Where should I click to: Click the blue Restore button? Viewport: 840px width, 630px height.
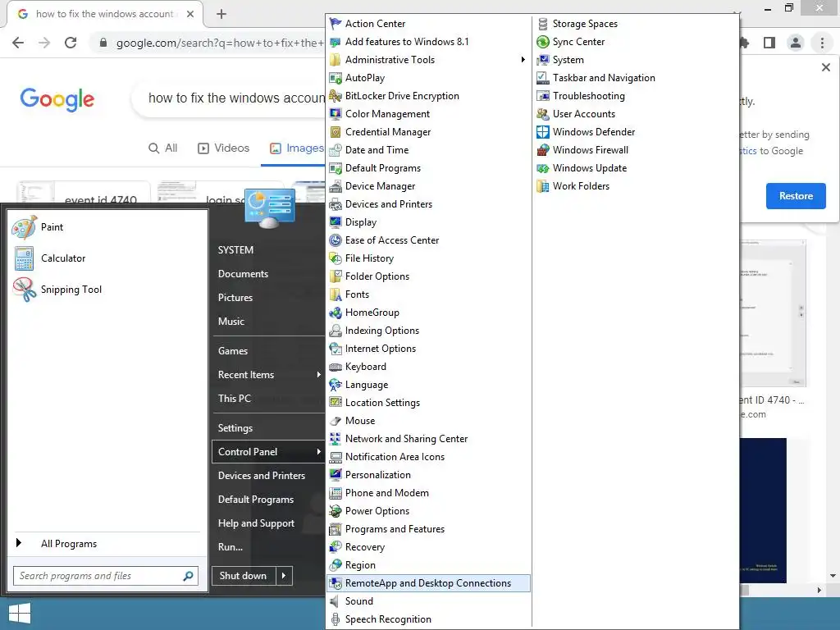(796, 196)
